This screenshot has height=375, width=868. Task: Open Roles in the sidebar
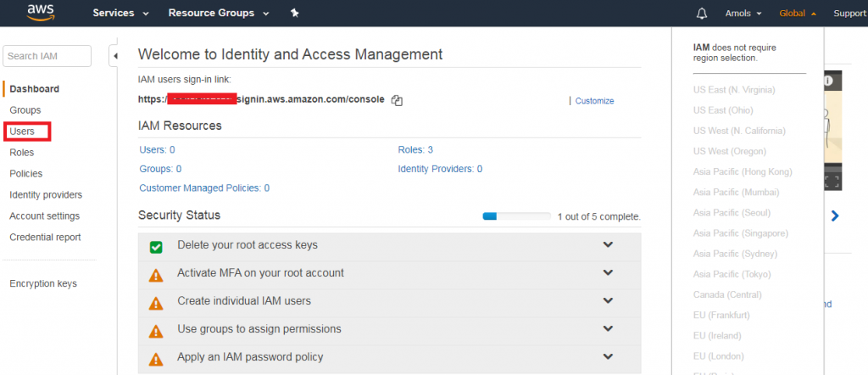click(x=21, y=153)
